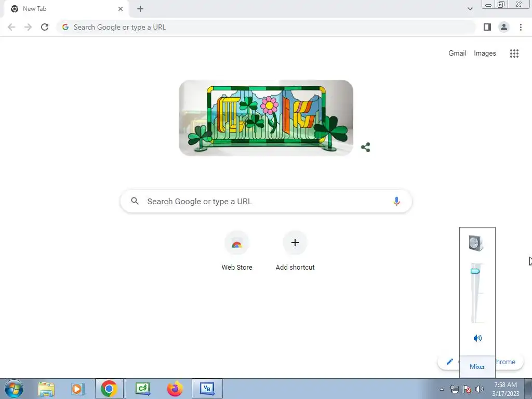
Task: Click the network tray icon
Action: tap(454, 389)
